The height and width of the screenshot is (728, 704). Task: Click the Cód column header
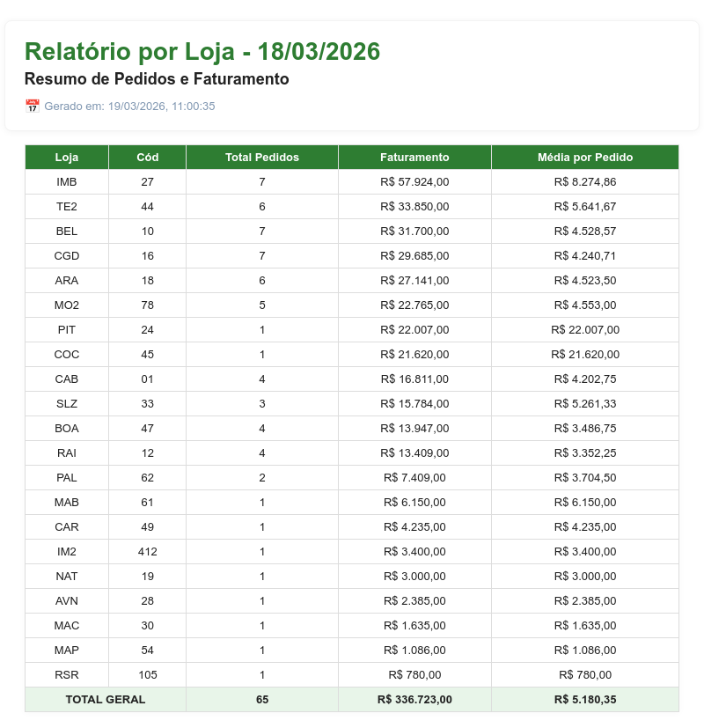click(x=148, y=158)
